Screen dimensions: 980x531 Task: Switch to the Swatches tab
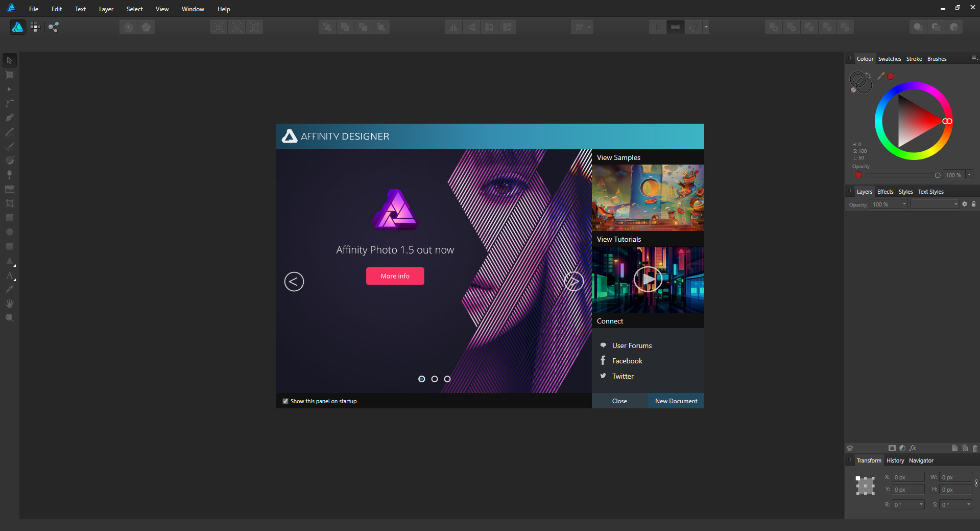point(890,59)
